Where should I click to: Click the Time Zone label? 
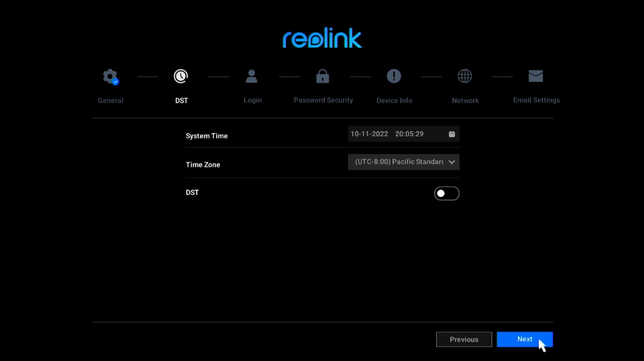pyautogui.click(x=203, y=165)
